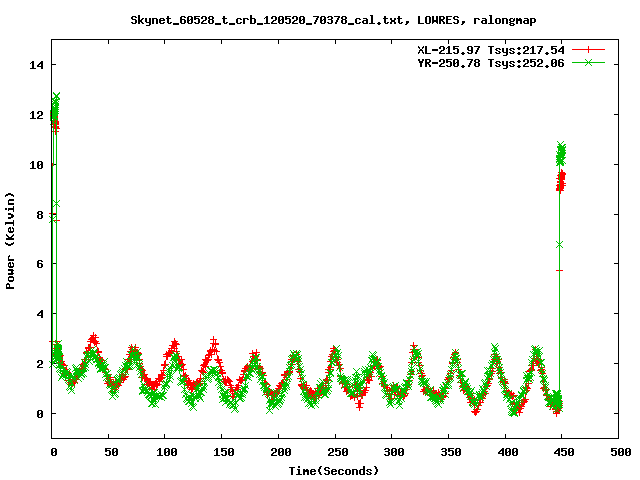Select legend entry XL-215.97 Tsys:217.54
The image size is (640, 480).
(x=491, y=50)
